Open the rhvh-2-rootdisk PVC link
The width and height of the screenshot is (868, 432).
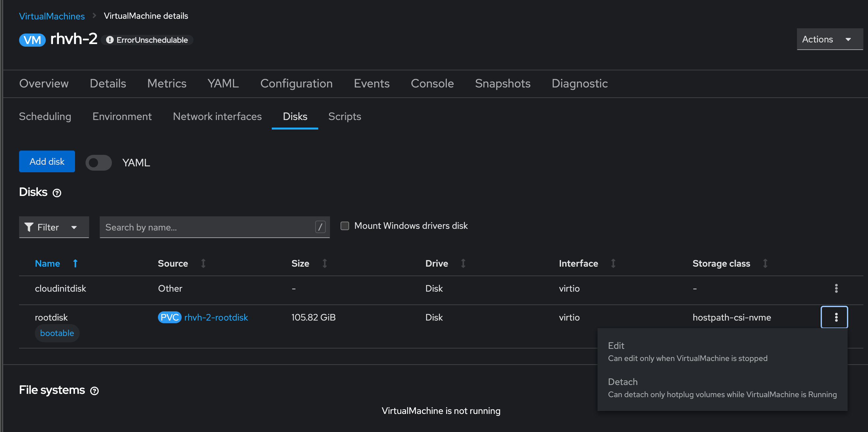click(216, 317)
